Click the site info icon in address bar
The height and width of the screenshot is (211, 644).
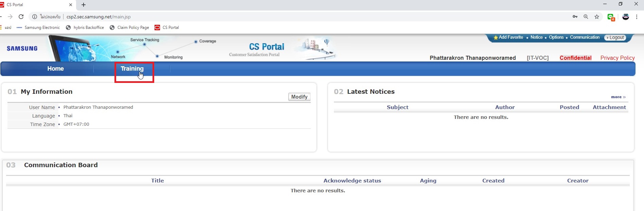[34, 17]
